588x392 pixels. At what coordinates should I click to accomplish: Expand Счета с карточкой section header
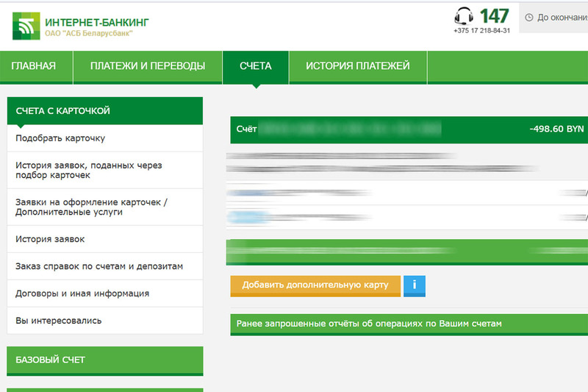coord(104,111)
